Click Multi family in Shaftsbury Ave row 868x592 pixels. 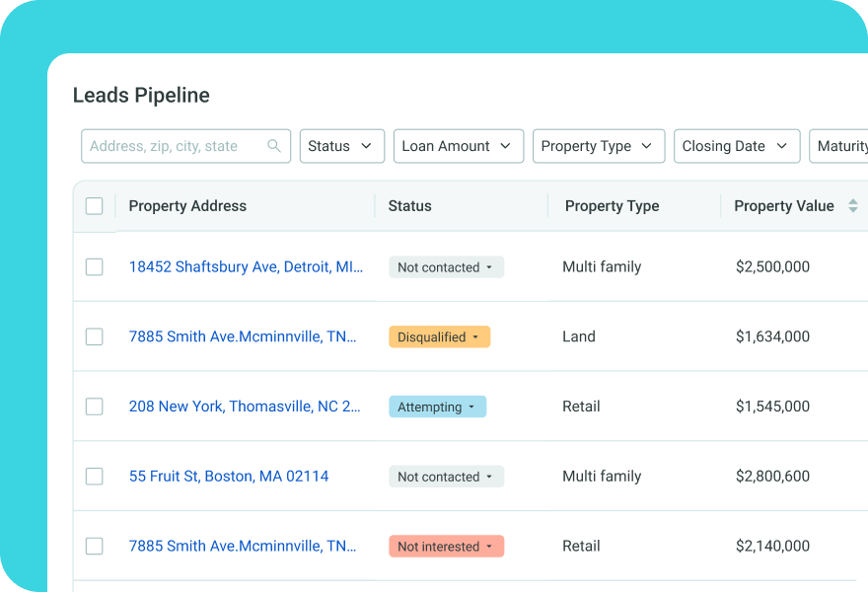click(602, 267)
